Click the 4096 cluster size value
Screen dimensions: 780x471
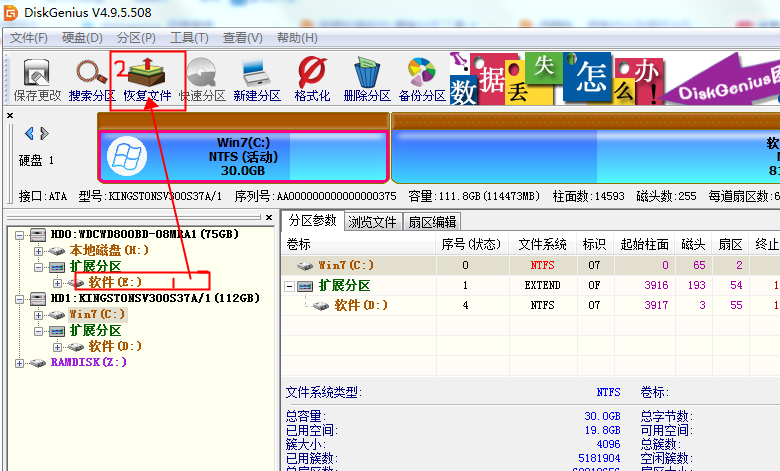point(608,444)
